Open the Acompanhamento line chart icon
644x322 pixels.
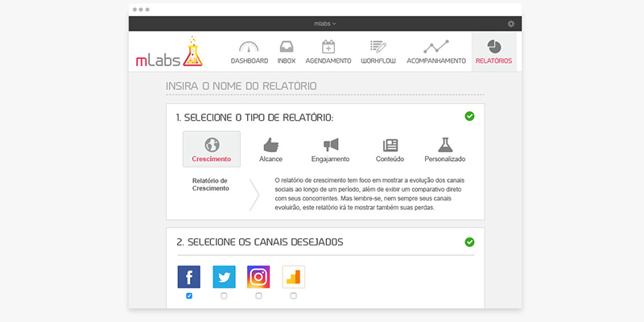(x=436, y=47)
